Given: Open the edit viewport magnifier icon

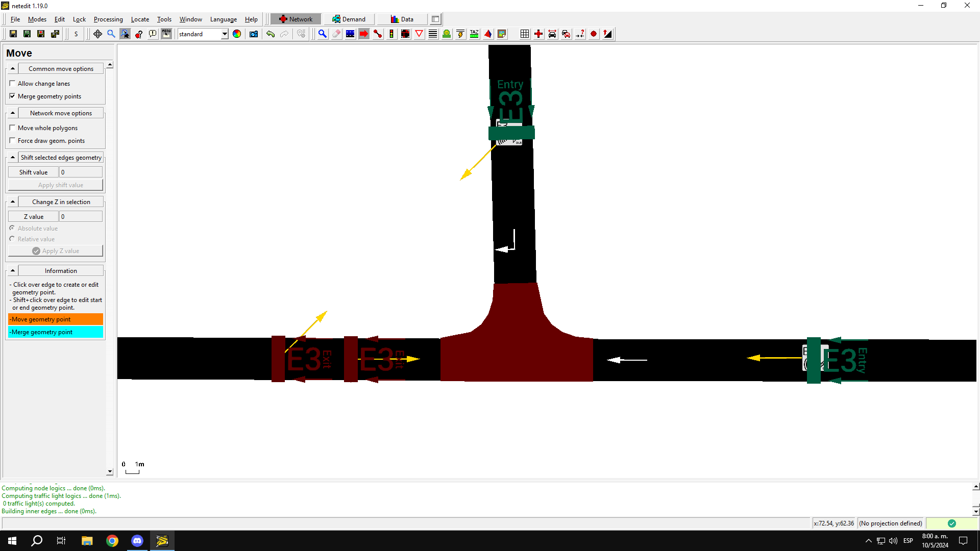Looking at the screenshot, I should [111, 34].
